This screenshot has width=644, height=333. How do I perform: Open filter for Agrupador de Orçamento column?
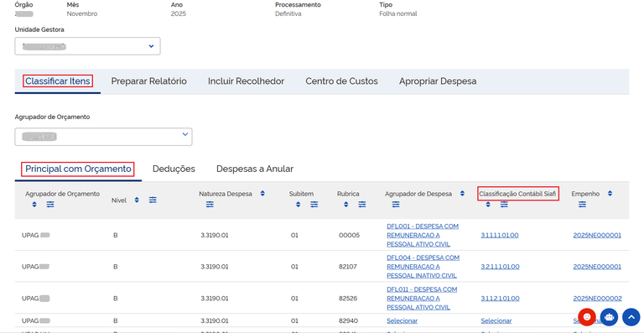(50, 204)
